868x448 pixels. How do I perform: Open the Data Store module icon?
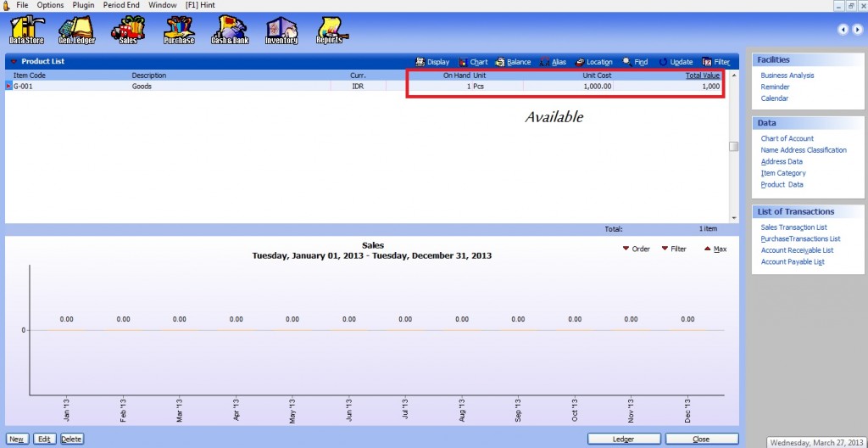tap(28, 31)
